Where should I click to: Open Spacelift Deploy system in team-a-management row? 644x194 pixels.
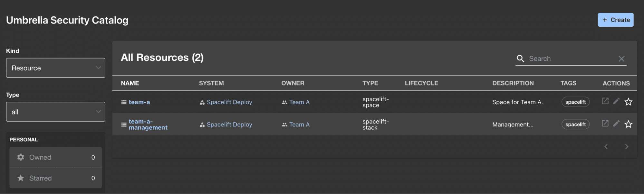click(229, 125)
